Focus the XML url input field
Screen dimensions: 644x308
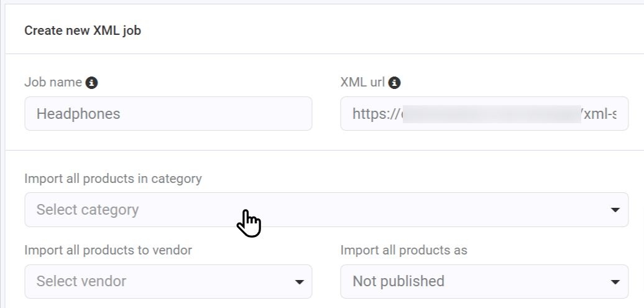(x=484, y=113)
